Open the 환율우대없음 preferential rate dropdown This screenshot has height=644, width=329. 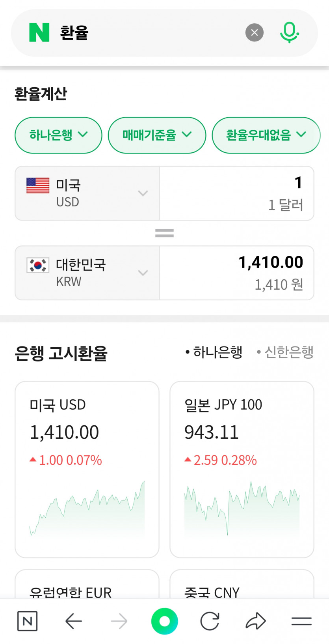266,135
